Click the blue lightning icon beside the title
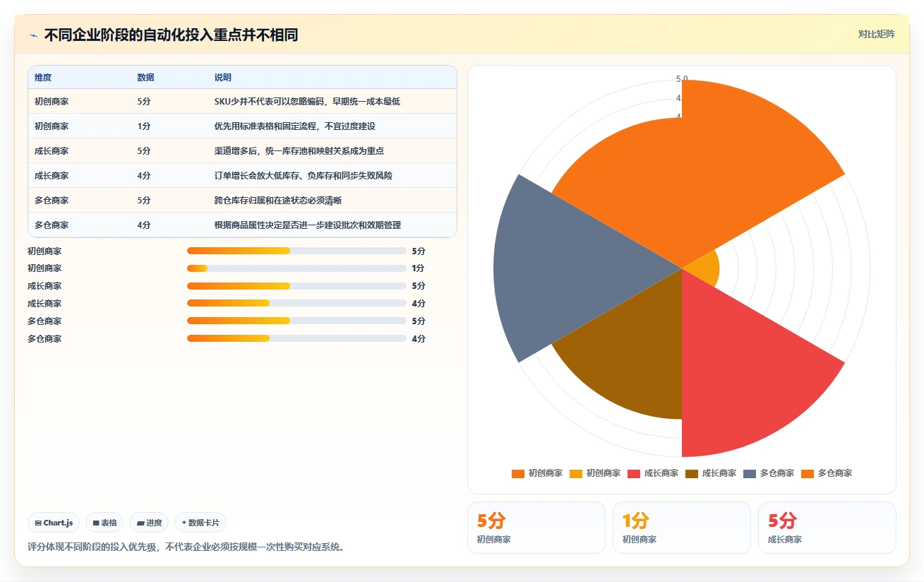 click(34, 35)
